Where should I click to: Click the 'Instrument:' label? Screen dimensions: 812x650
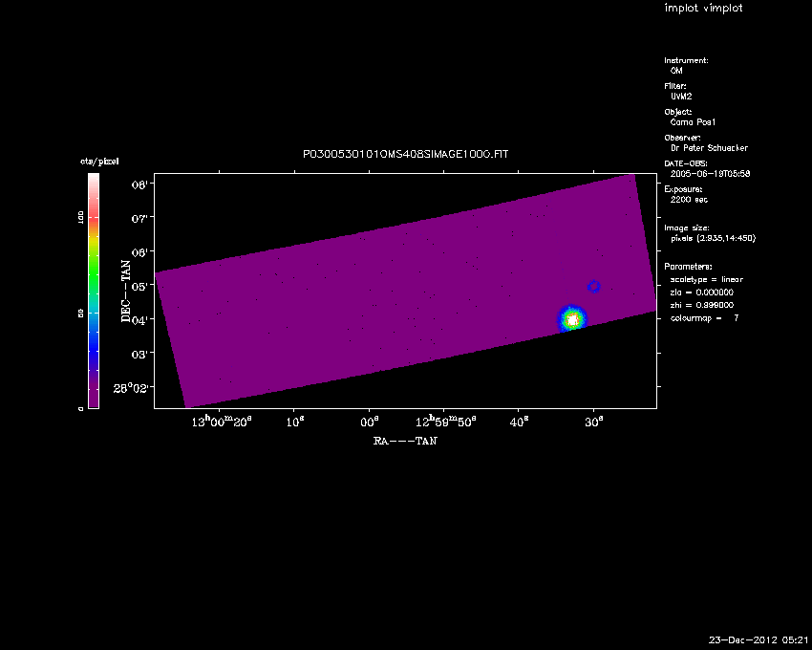click(x=686, y=60)
